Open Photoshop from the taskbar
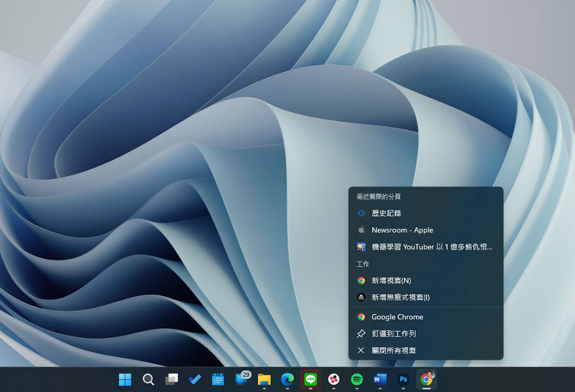 click(x=403, y=379)
